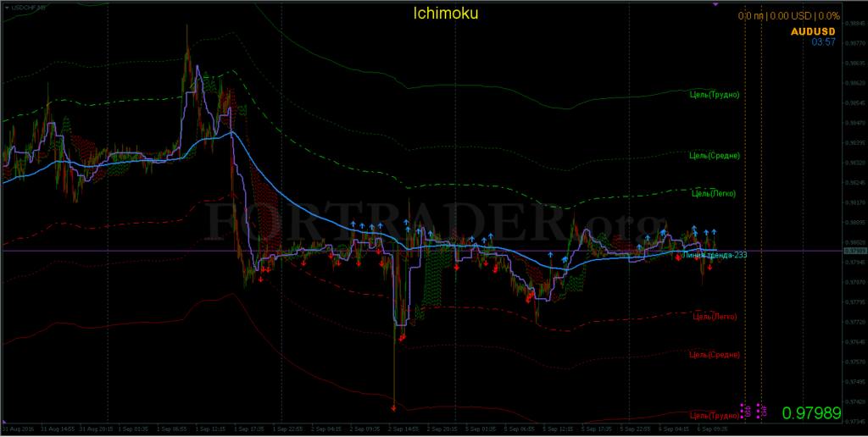Click the large green 0.97989 price display

(x=811, y=412)
